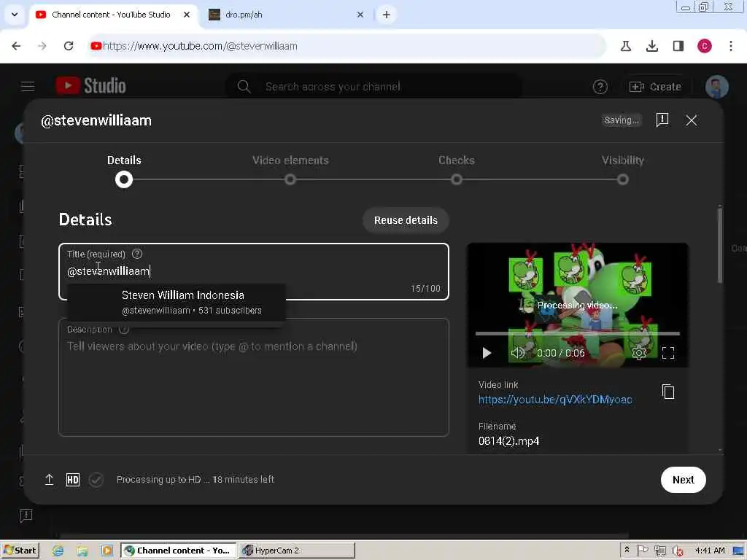
Task: Go to the Visibility step
Action: tap(623, 169)
